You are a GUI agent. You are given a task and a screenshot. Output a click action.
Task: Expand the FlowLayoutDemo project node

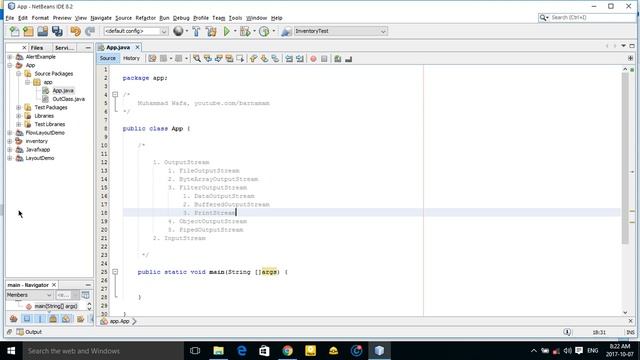click(10, 133)
